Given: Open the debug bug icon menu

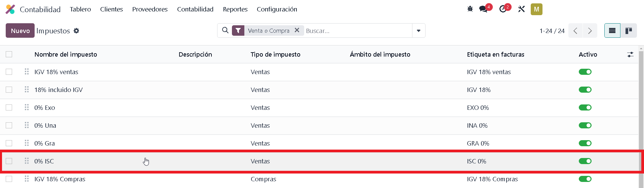Looking at the screenshot, I should (x=470, y=9).
